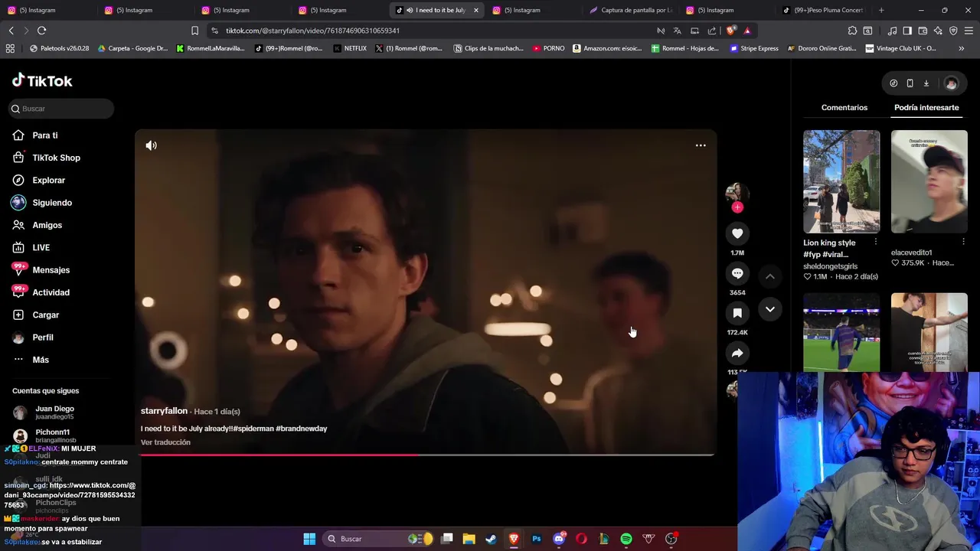This screenshot has width=980, height=551.
Task: Open Mensajes in the sidebar
Action: (x=51, y=270)
